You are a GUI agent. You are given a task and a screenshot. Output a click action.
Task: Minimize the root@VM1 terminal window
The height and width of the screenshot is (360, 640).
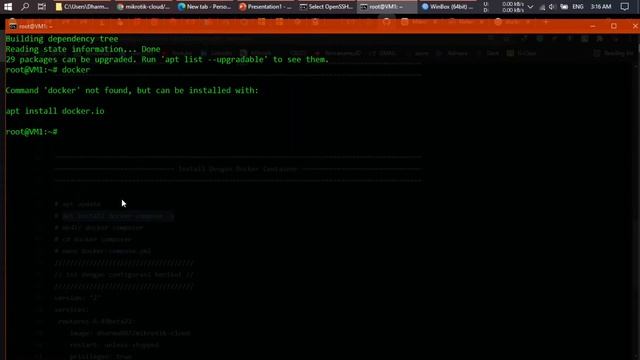click(x=593, y=26)
